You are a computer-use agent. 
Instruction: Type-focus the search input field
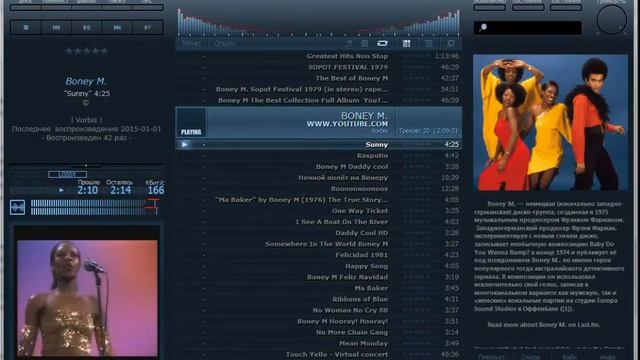click(x=527, y=28)
